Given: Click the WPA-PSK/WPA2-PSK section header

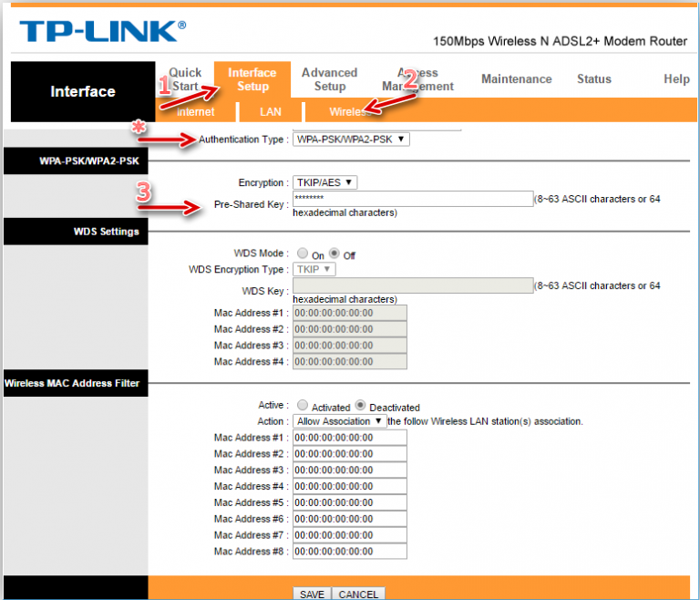Looking at the screenshot, I should coord(76,160).
